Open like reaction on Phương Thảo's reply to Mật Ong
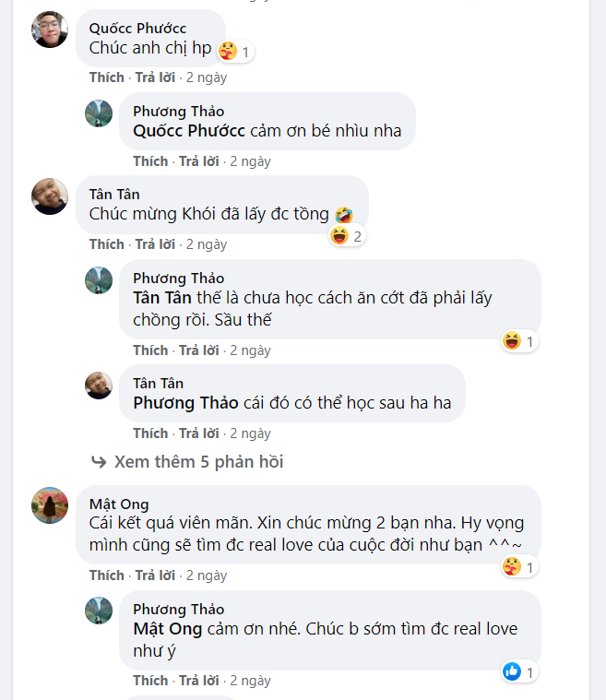This screenshot has width=606, height=700. 512,672
